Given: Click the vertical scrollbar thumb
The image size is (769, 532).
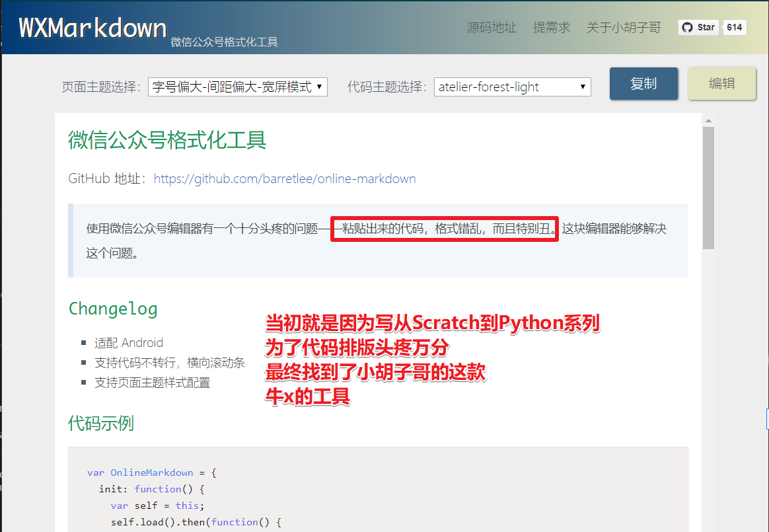Looking at the screenshot, I should point(708,188).
